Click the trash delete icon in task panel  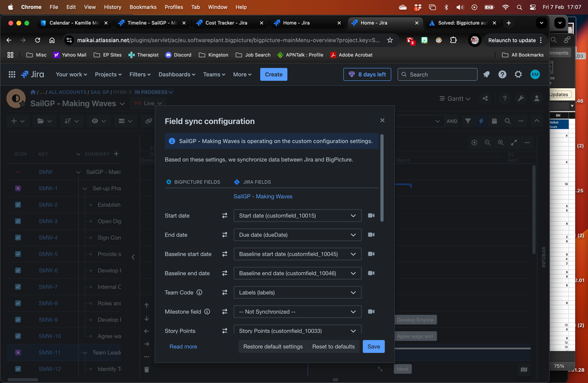pyautogui.click(x=147, y=369)
